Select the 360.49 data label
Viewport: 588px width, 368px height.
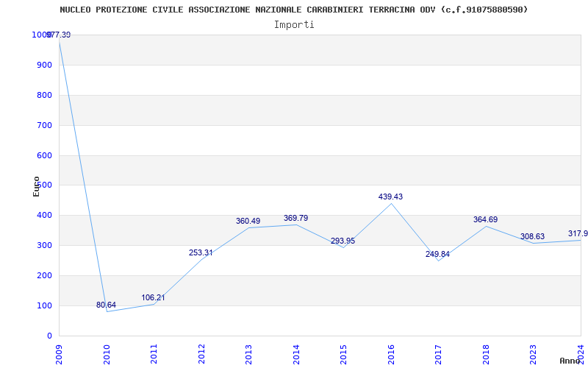coord(248,221)
